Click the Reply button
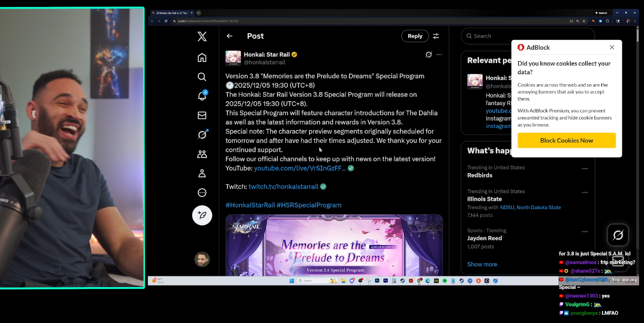This screenshot has width=644, height=323. tap(415, 36)
